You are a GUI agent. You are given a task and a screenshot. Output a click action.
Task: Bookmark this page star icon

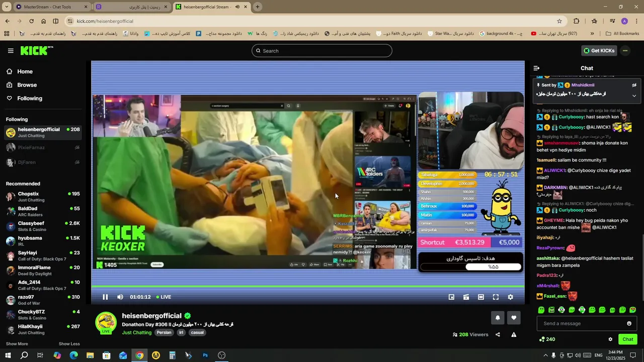tap(559, 21)
